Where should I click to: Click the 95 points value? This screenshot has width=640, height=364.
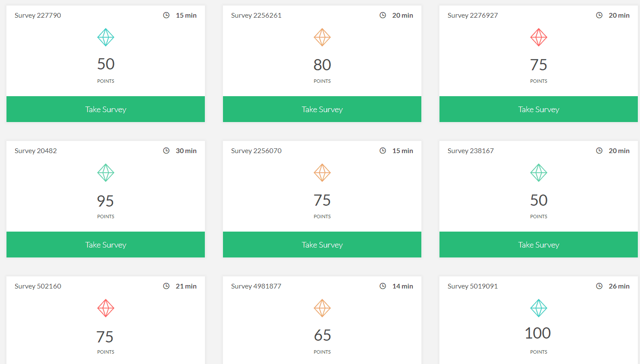(106, 201)
